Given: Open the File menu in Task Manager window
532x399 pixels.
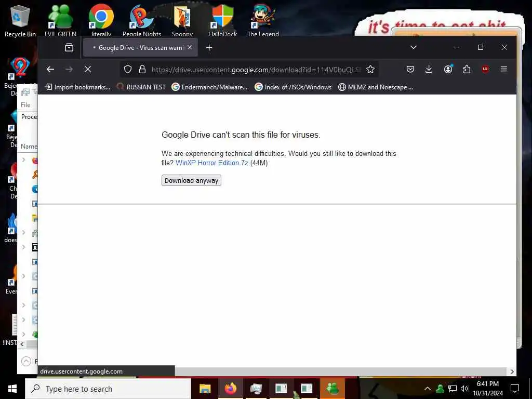Looking at the screenshot, I should pyautogui.click(x=25, y=105).
